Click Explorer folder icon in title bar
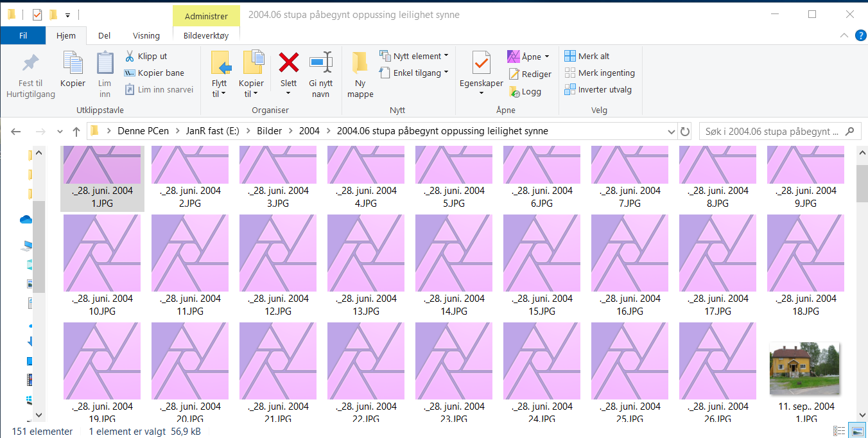 [x=12, y=14]
